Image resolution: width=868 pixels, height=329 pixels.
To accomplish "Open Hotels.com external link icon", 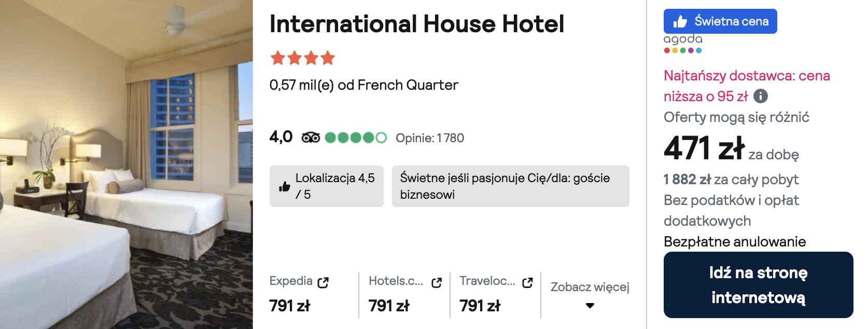I will click(x=437, y=282).
